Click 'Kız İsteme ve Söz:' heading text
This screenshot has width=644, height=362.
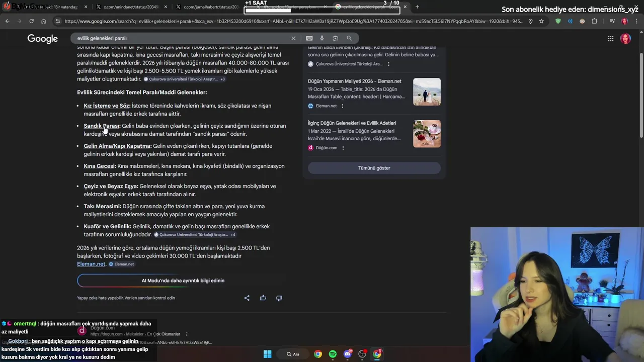tap(107, 106)
